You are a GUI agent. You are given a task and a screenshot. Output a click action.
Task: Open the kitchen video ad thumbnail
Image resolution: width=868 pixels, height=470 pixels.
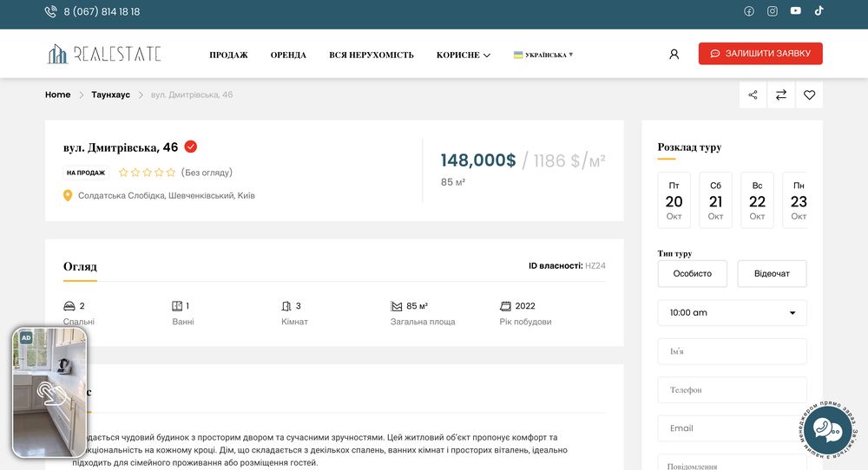pos(49,393)
